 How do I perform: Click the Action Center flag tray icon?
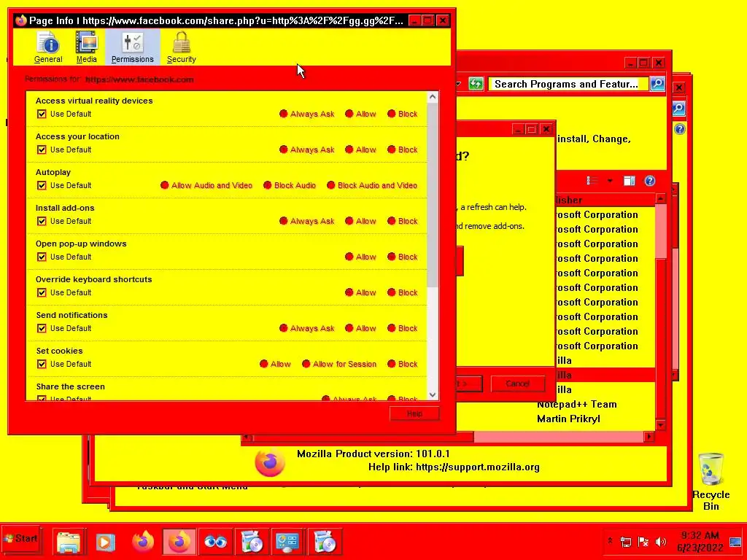(x=643, y=542)
